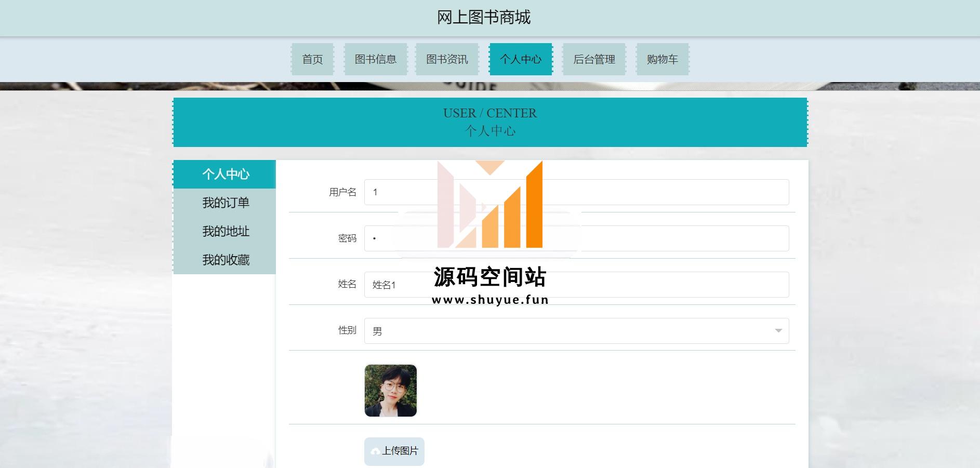Click the 姓名 input field
980x468 pixels.
(x=576, y=285)
